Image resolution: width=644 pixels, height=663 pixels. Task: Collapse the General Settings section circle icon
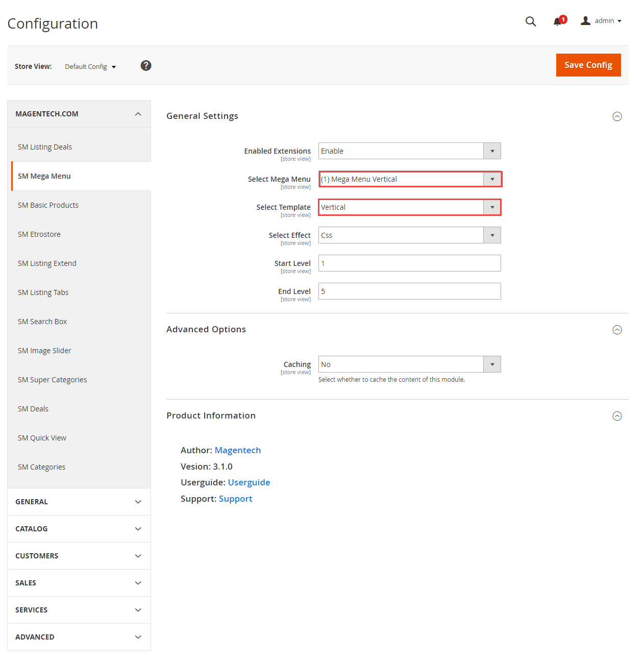pos(617,116)
